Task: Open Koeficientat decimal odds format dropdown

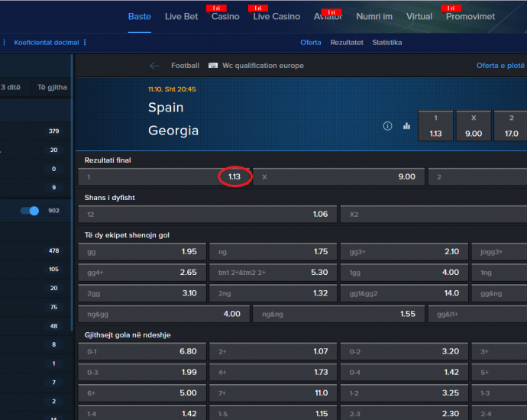Action: (x=47, y=43)
